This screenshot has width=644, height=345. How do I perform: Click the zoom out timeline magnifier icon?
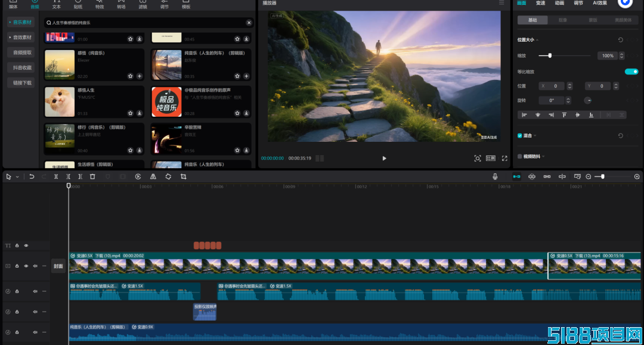click(x=588, y=176)
